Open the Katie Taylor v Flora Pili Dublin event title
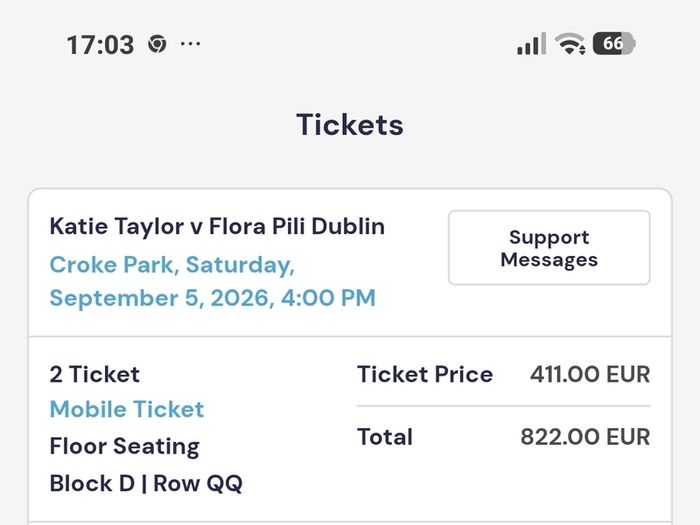 point(217,226)
